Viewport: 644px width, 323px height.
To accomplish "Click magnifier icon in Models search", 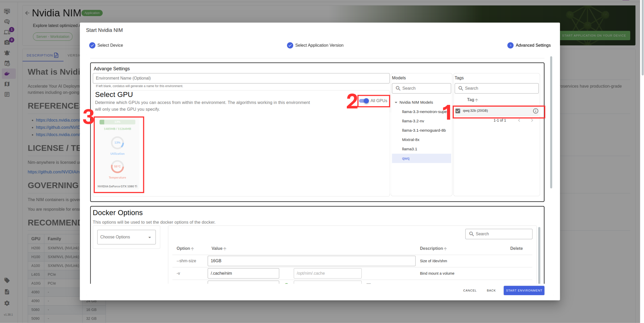I will coord(398,88).
